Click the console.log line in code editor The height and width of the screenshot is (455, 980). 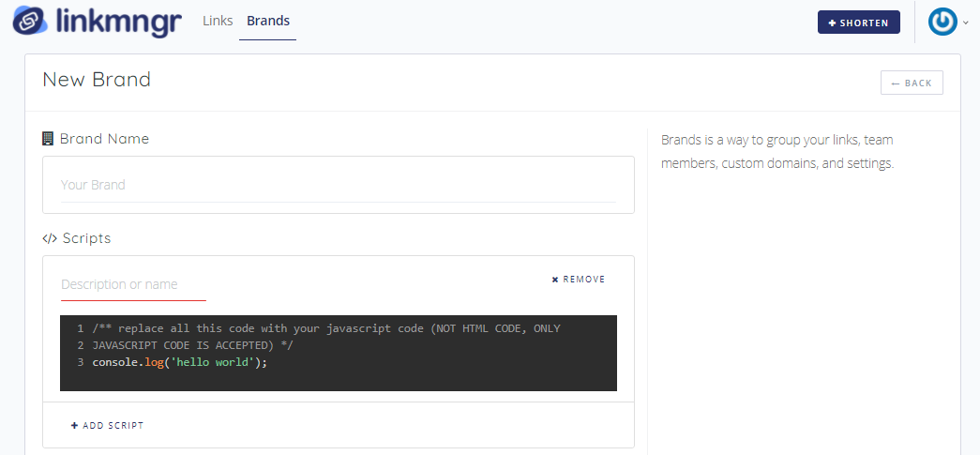180,362
